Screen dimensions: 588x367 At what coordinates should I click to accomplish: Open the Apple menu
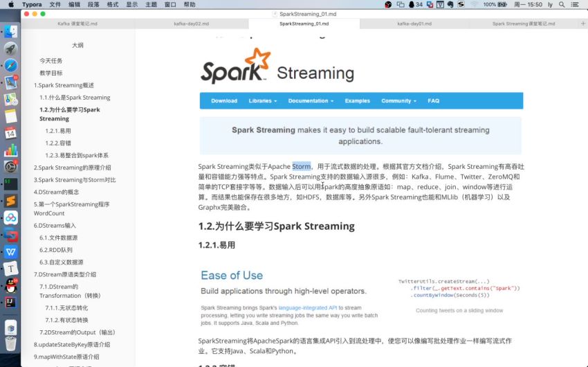click(11, 5)
